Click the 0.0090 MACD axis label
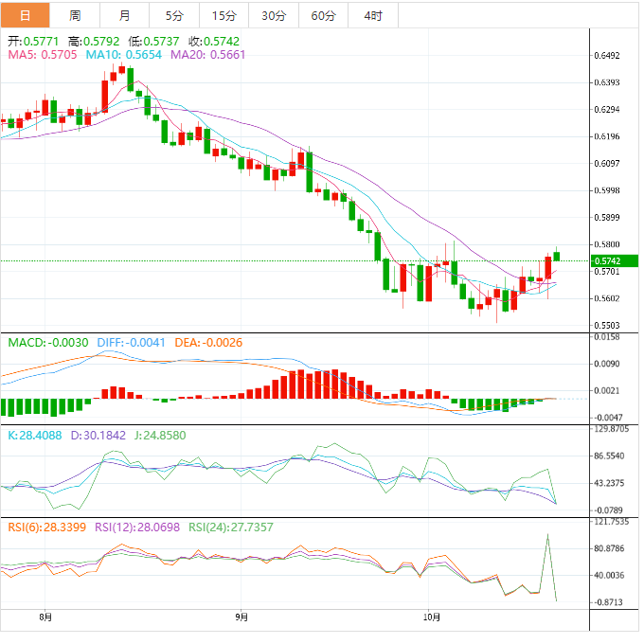Viewport: 644px width, 644px height. (x=607, y=364)
